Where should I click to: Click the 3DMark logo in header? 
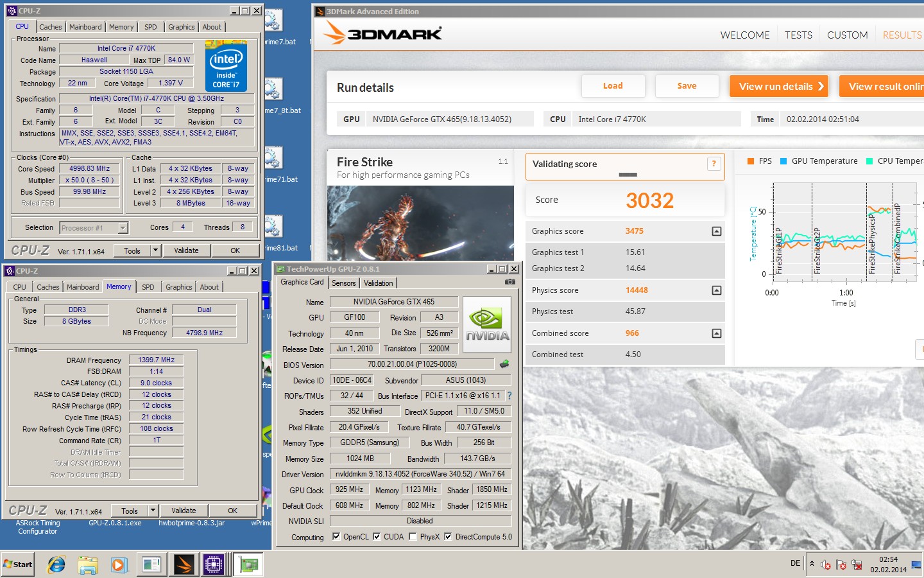tap(383, 33)
